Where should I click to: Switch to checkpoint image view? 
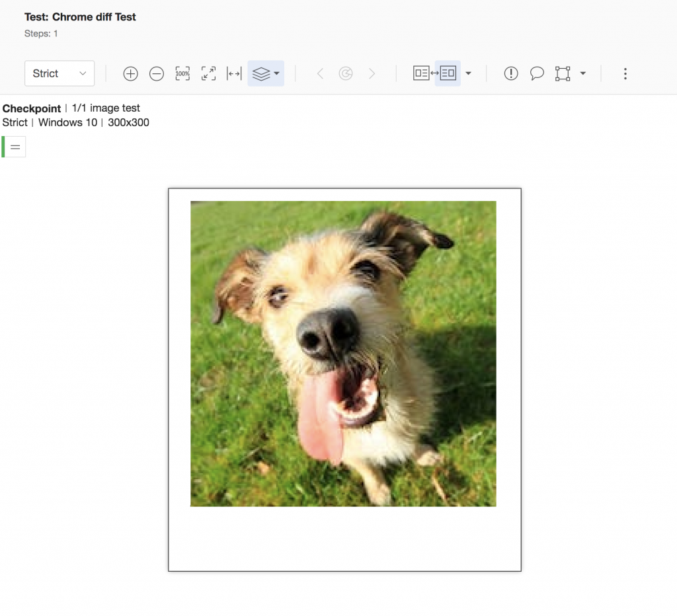tap(448, 73)
